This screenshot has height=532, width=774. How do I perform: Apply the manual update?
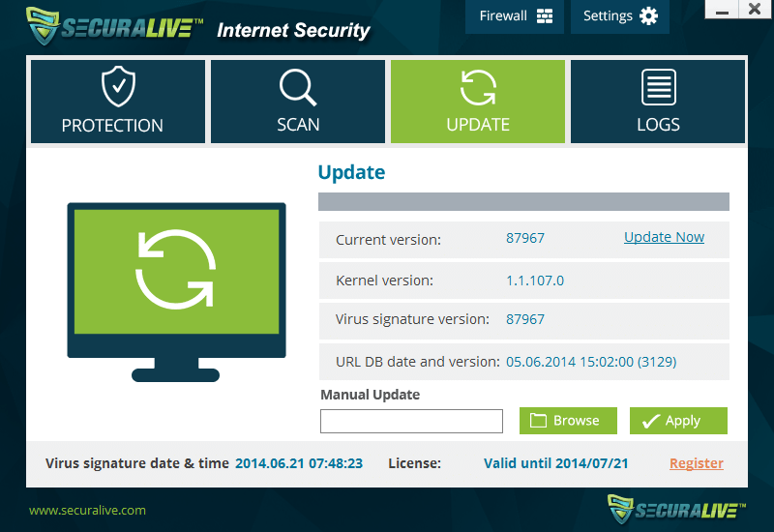[x=678, y=421]
